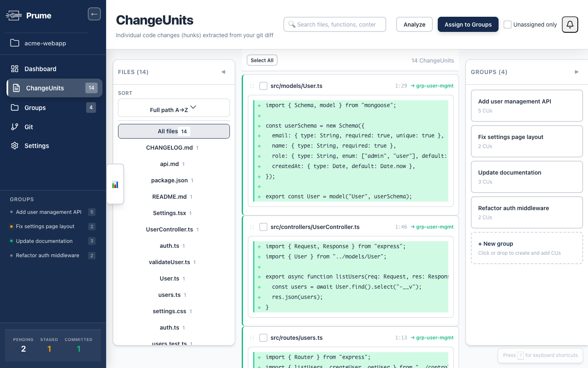Viewport: 588px width, 368px height.
Task: Check the src/models/User.ts change unit
Action: tap(263, 86)
